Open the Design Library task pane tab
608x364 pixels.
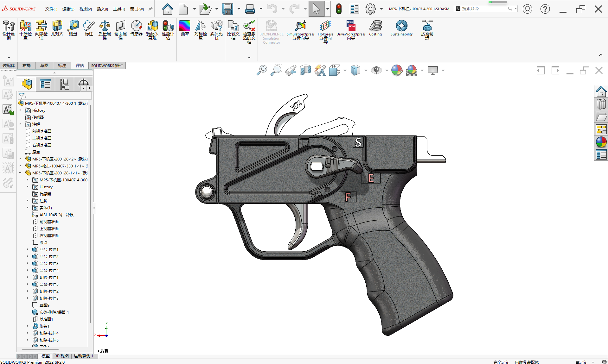click(x=601, y=104)
